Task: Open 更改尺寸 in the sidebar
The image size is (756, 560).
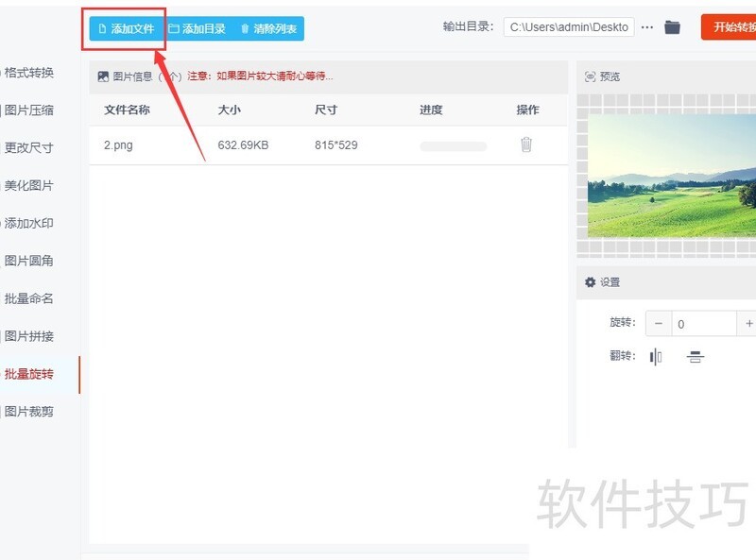Action: (x=29, y=148)
